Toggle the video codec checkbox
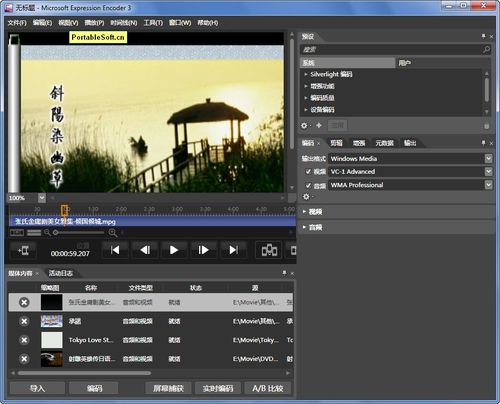Screen dimensions: 500x404 (308, 172)
